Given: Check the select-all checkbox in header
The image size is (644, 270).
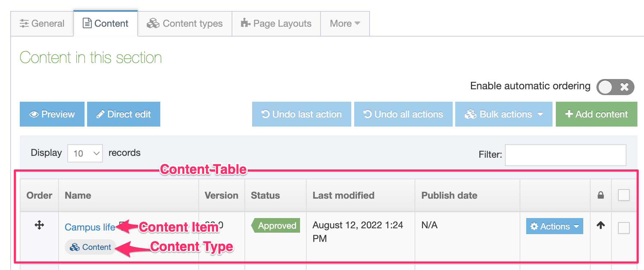Looking at the screenshot, I should (x=624, y=195).
